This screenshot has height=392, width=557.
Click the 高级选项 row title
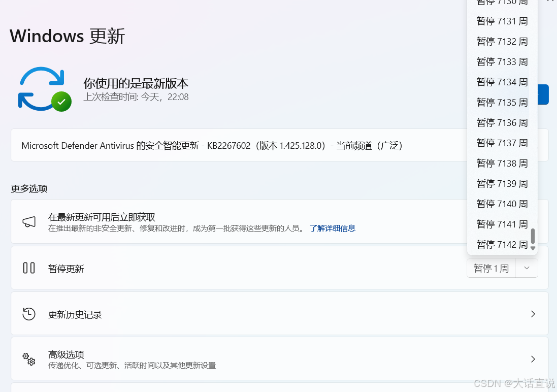[66, 354]
